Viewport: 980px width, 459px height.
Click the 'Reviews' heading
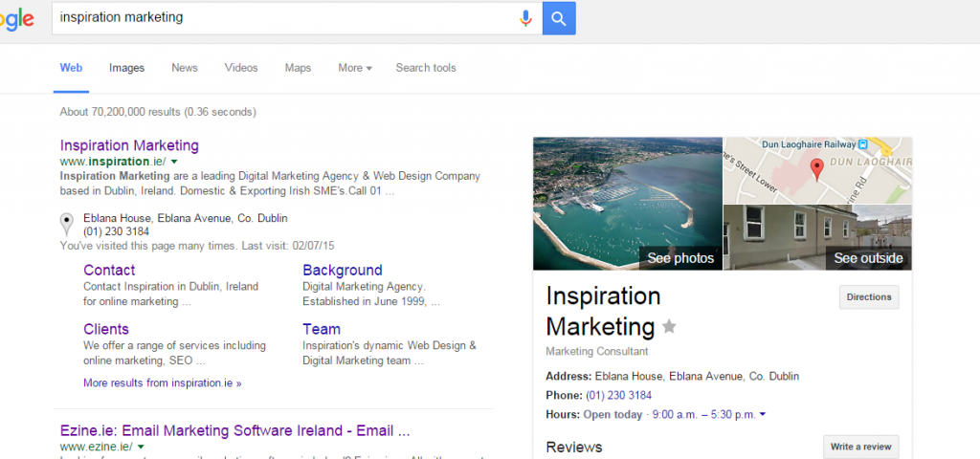point(574,448)
